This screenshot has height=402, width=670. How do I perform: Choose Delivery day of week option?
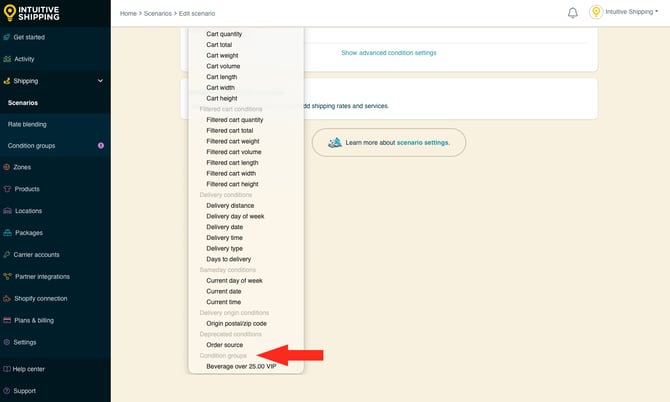235,216
